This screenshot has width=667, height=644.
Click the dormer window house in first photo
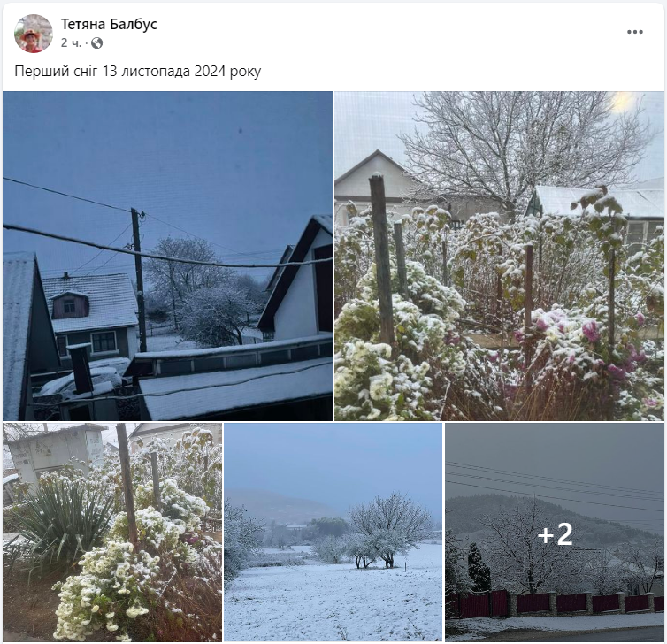(x=91, y=315)
